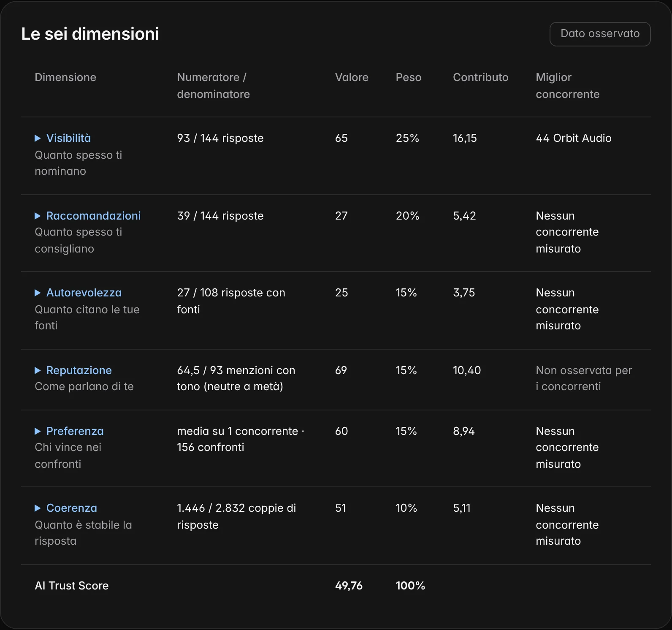Click the "Miglior concorrente" column header

tap(567, 86)
